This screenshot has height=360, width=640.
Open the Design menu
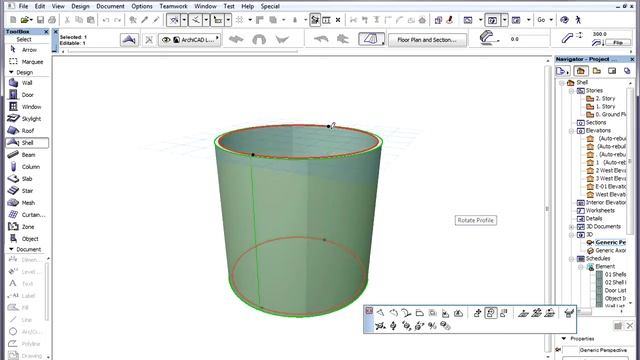[80, 6]
